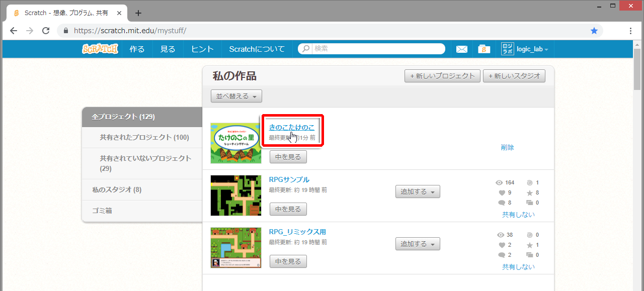The height and width of the screenshot is (291, 644).
Task: Click the bookmark star in address bar
Action: pos(594,31)
